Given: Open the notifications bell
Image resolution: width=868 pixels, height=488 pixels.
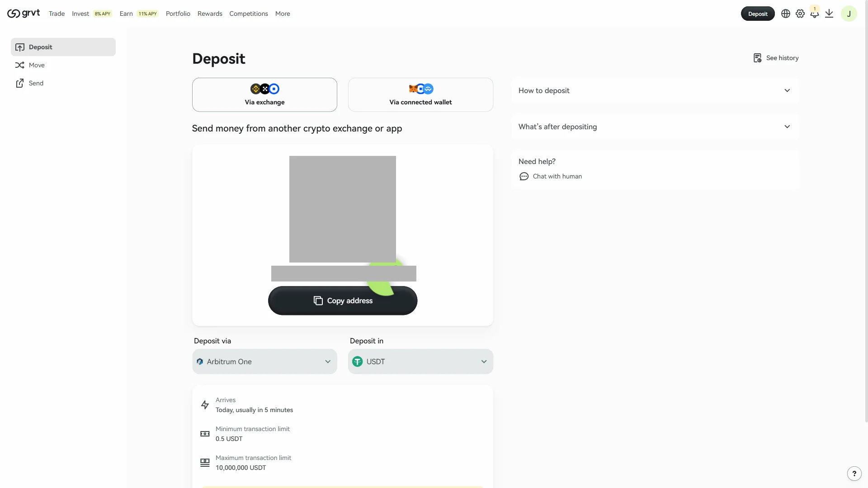Looking at the screenshot, I should point(815,14).
